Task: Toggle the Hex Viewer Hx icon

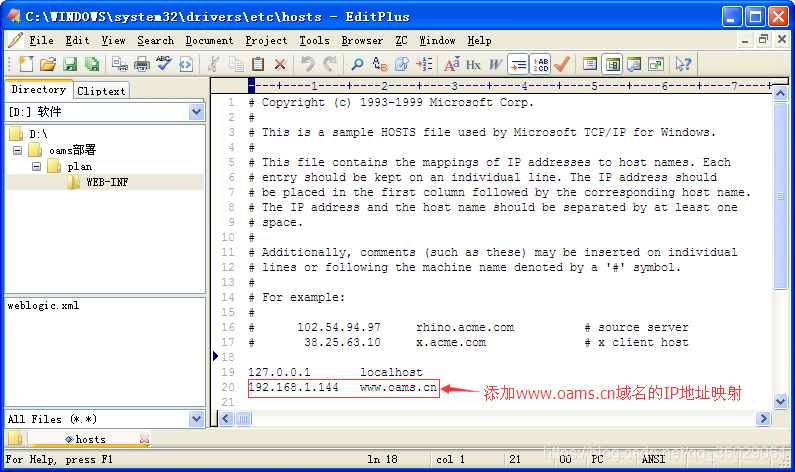Action: pos(474,64)
